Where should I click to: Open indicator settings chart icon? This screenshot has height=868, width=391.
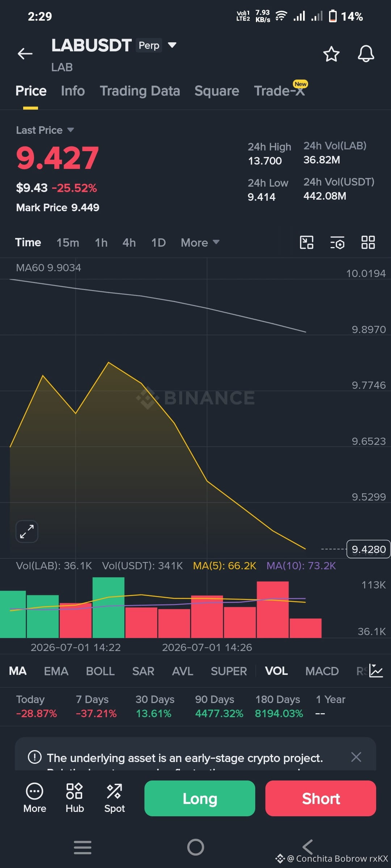[x=376, y=671]
